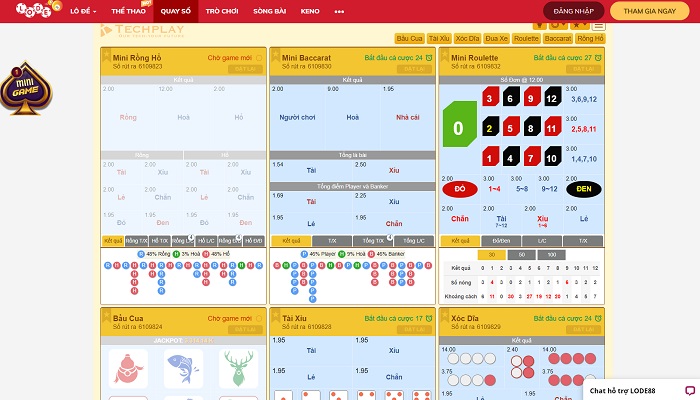The width and height of the screenshot is (700, 400).
Task: Open the SÒNG BÀI menu item
Action: [x=269, y=11]
